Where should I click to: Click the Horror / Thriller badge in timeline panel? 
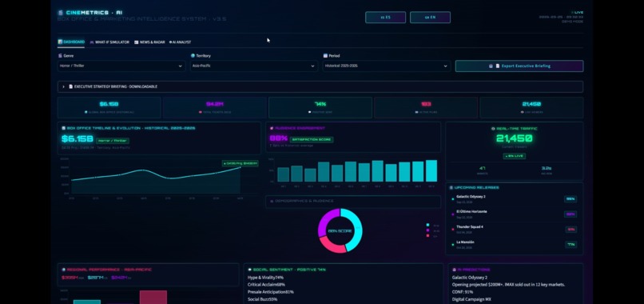click(113, 141)
